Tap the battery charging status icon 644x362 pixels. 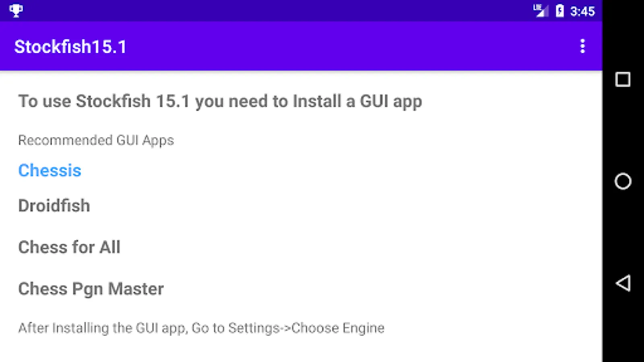tap(559, 11)
